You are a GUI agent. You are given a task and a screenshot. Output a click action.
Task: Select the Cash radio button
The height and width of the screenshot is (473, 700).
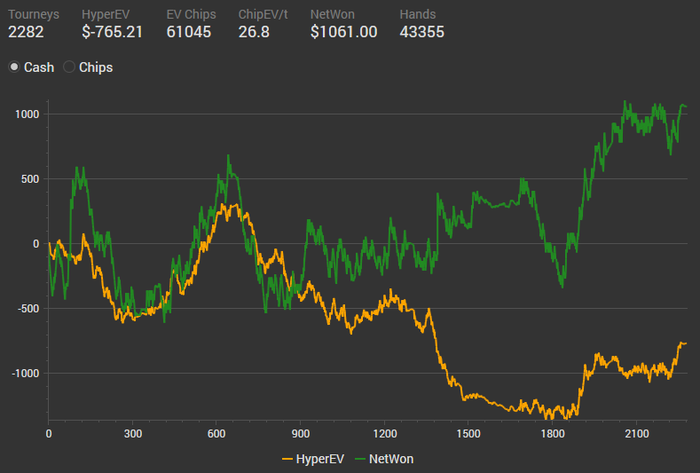click(14, 67)
